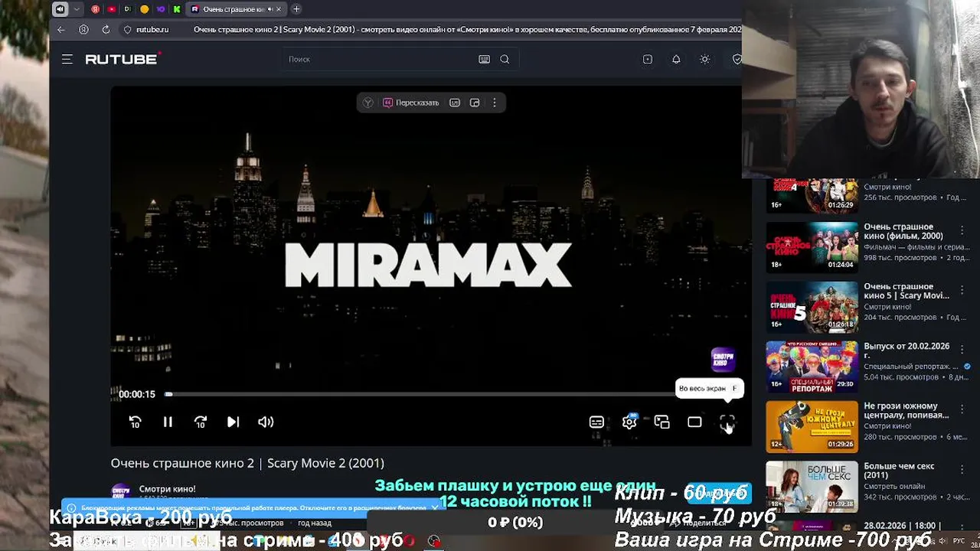Click the Специальный репортаж channel name

pyautogui.click(x=912, y=367)
